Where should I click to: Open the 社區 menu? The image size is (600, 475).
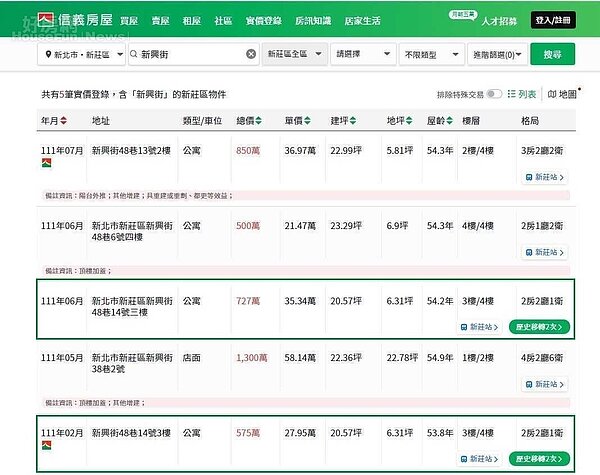[223, 21]
